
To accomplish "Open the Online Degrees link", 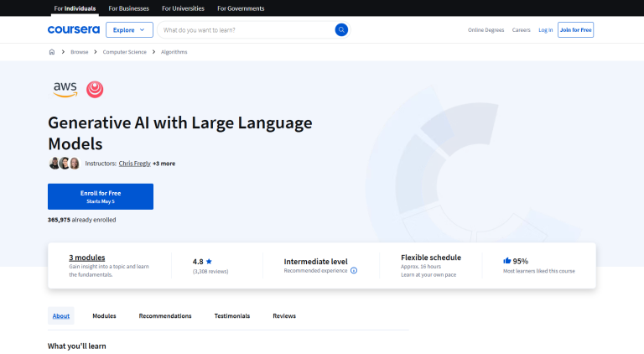I will [x=486, y=30].
